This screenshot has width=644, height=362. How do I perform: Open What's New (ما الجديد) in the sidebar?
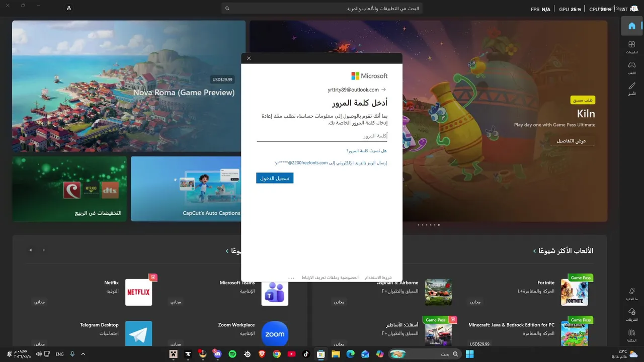point(631,294)
